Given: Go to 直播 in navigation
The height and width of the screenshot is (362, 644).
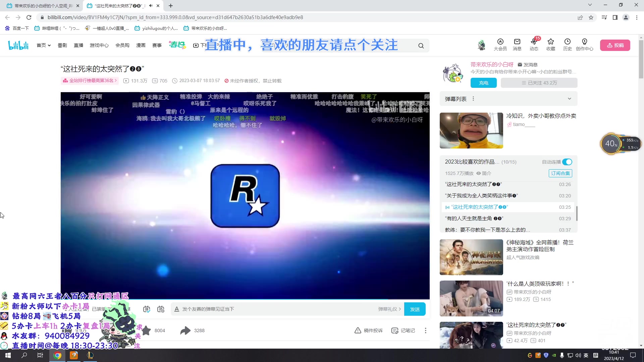Looking at the screenshot, I should tap(78, 45).
